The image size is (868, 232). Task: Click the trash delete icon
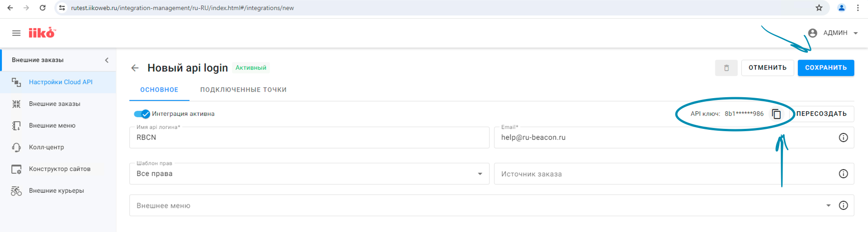click(x=726, y=68)
